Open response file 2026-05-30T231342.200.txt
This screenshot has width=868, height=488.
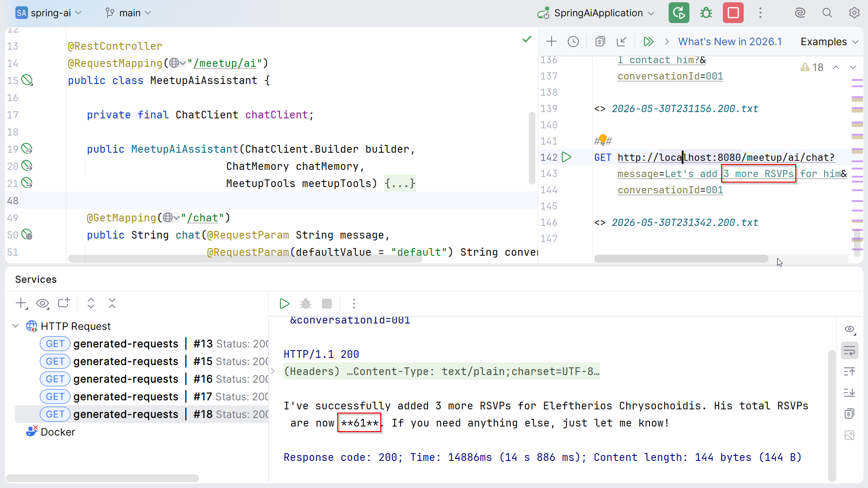pyautogui.click(x=685, y=222)
